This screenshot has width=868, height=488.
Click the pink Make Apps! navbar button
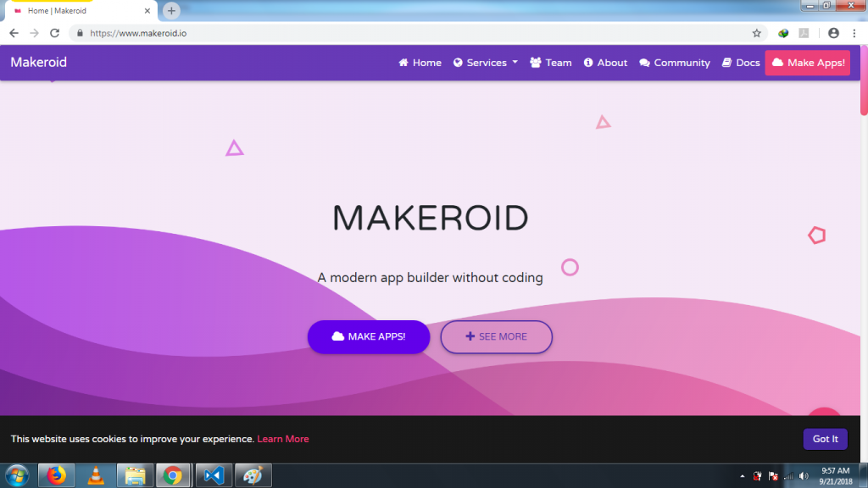click(808, 63)
